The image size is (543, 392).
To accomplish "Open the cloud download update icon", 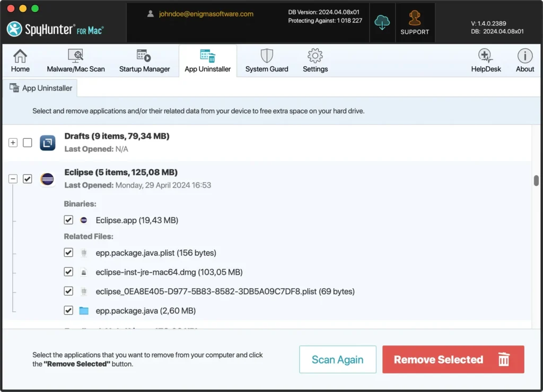I will pyautogui.click(x=382, y=22).
